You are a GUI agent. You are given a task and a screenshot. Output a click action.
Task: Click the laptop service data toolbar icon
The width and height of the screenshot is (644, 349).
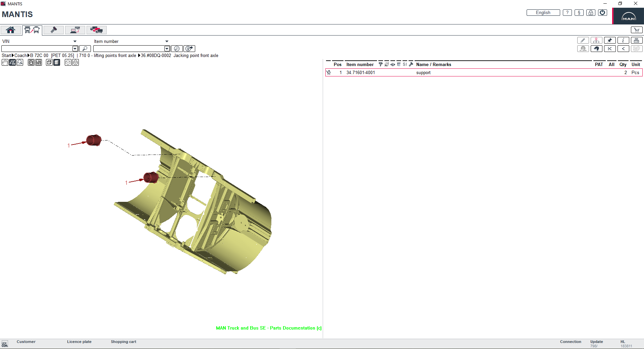tap(75, 30)
